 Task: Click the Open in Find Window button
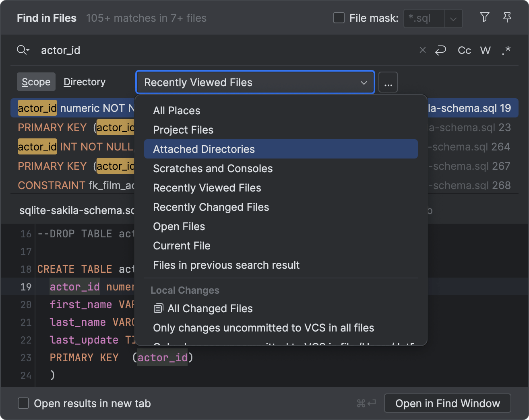447,403
